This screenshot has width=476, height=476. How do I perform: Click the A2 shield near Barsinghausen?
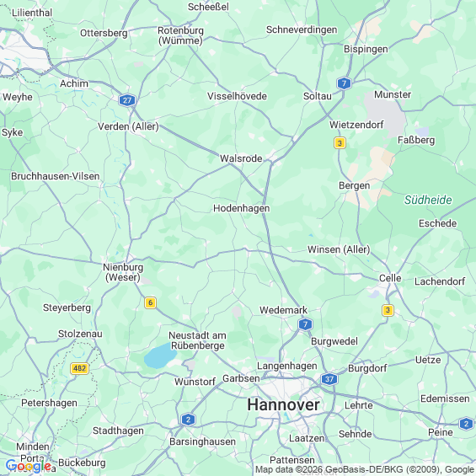(x=188, y=420)
